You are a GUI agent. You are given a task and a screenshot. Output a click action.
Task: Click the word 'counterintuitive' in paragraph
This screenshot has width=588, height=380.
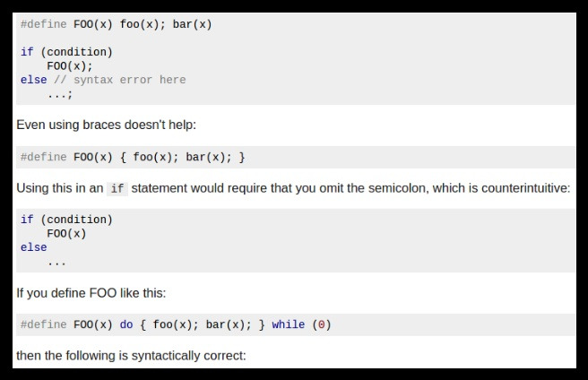(525, 188)
